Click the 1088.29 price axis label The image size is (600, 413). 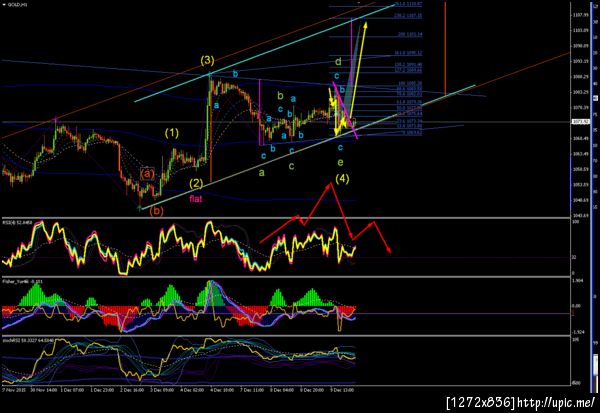[x=580, y=77]
